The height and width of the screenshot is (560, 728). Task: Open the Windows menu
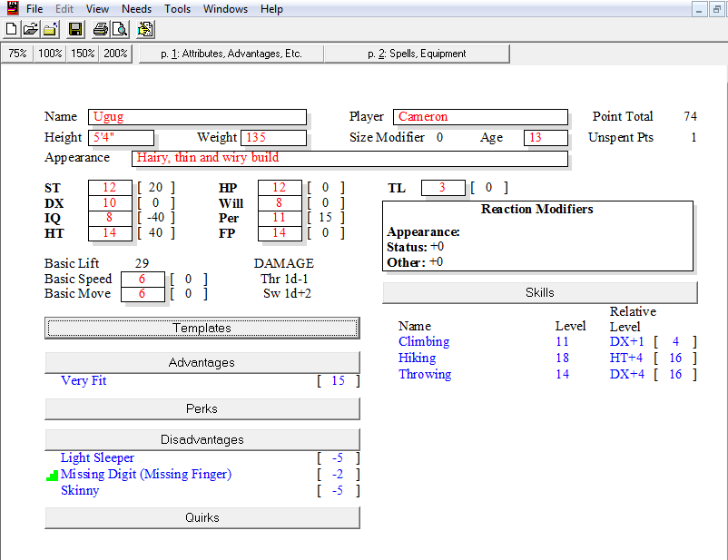point(225,9)
